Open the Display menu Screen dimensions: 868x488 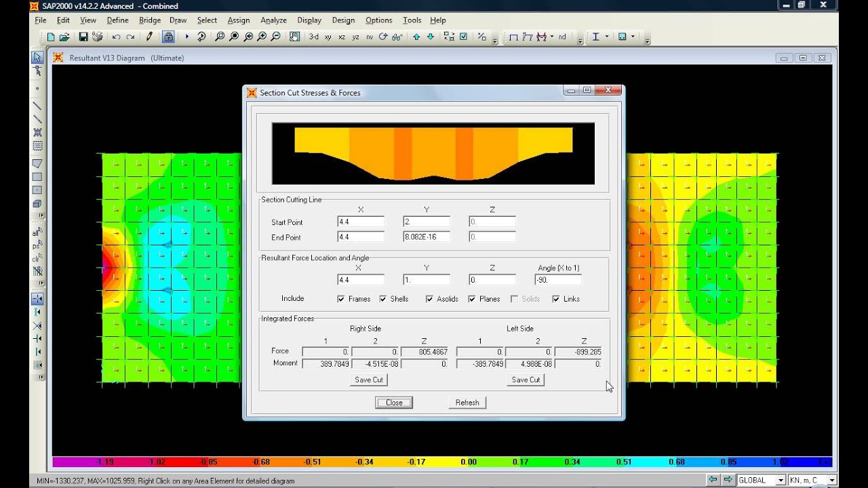pos(309,20)
